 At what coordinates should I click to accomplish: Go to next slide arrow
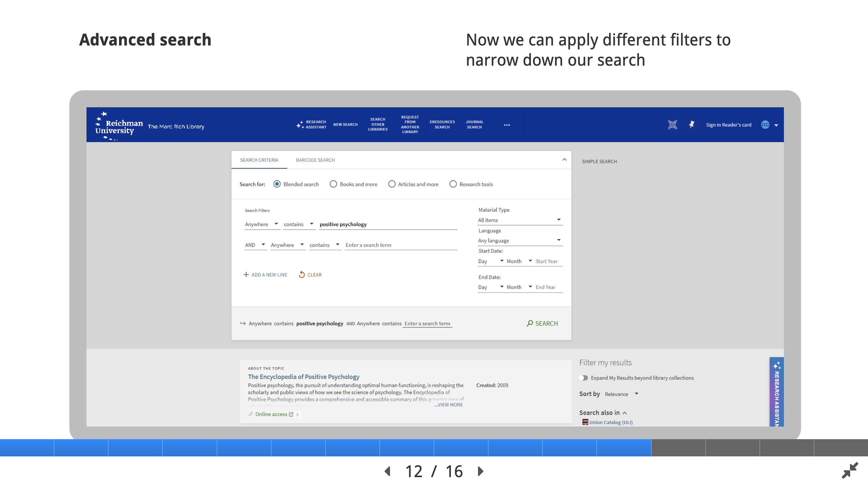pyautogui.click(x=481, y=471)
